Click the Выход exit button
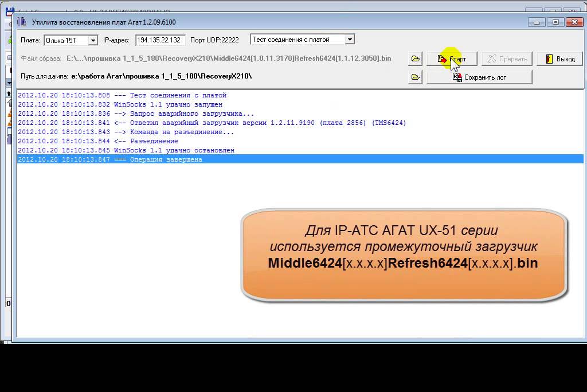Viewport: 587px width, 392px height. 559,59
